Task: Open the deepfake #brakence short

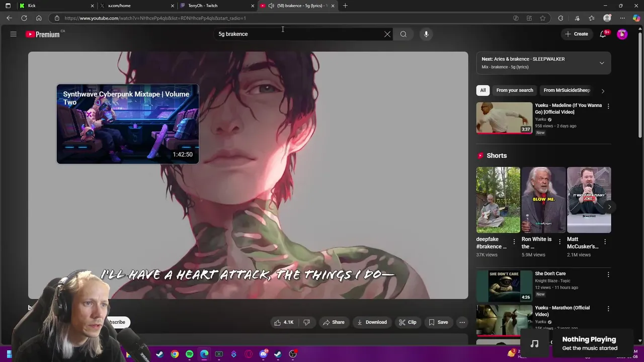Action: tap(498, 200)
